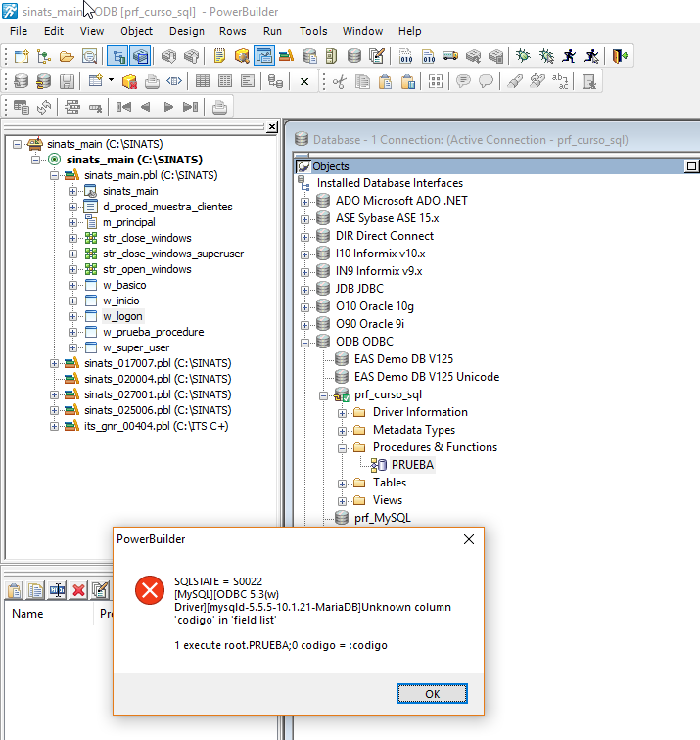Select the m_principal menu object
The height and width of the screenshot is (740, 700).
point(129,222)
